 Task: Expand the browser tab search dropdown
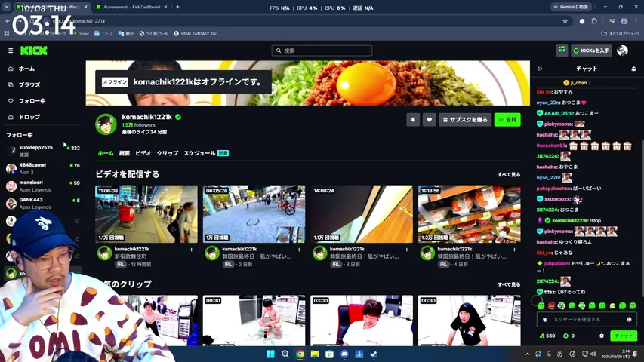coord(7,7)
